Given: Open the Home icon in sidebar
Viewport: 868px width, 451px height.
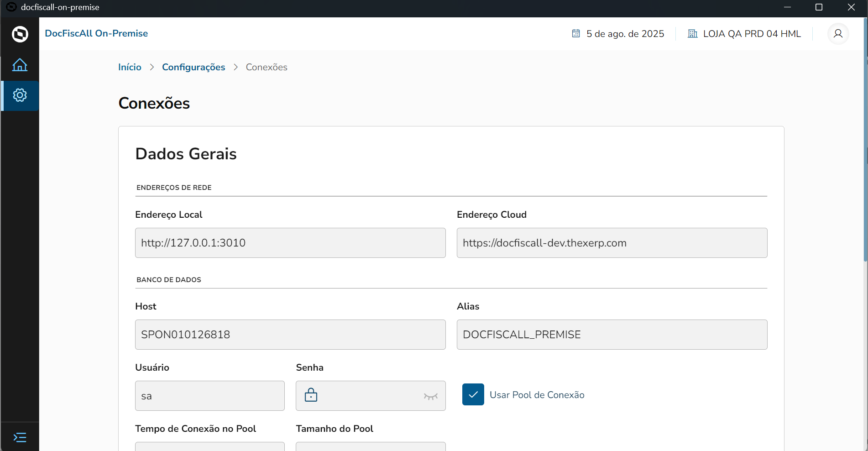Looking at the screenshot, I should click(x=20, y=65).
